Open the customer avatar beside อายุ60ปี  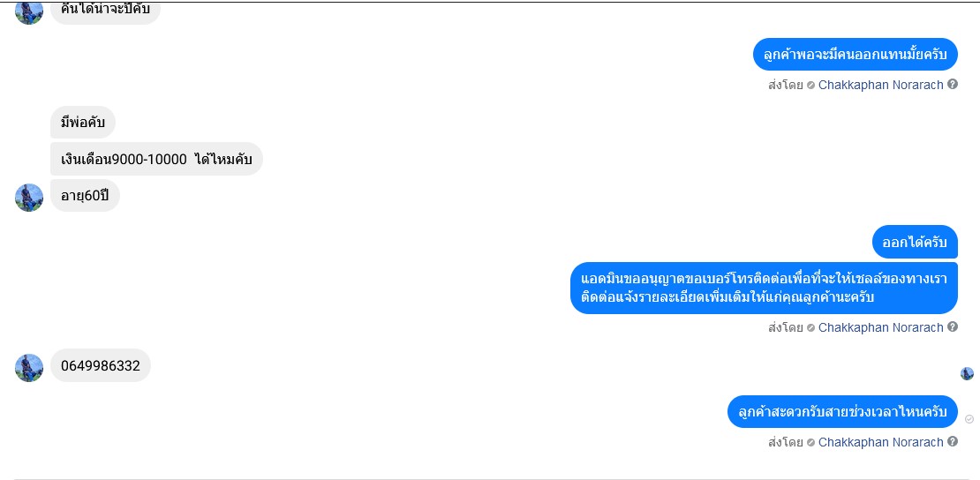pyautogui.click(x=29, y=198)
